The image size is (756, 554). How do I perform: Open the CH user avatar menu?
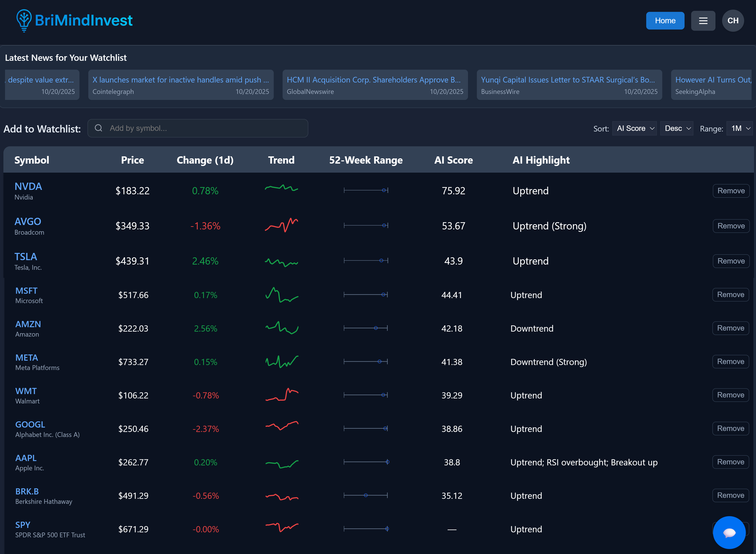pyautogui.click(x=733, y=21)
